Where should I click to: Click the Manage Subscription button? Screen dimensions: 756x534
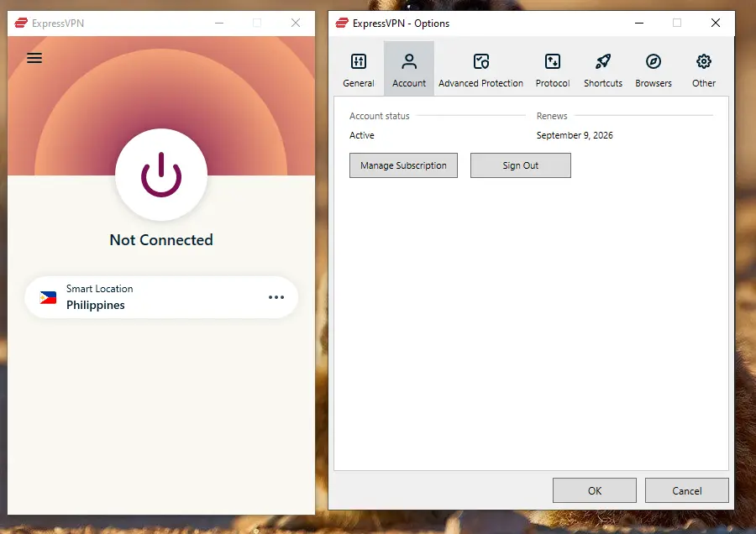click(403, 165)
